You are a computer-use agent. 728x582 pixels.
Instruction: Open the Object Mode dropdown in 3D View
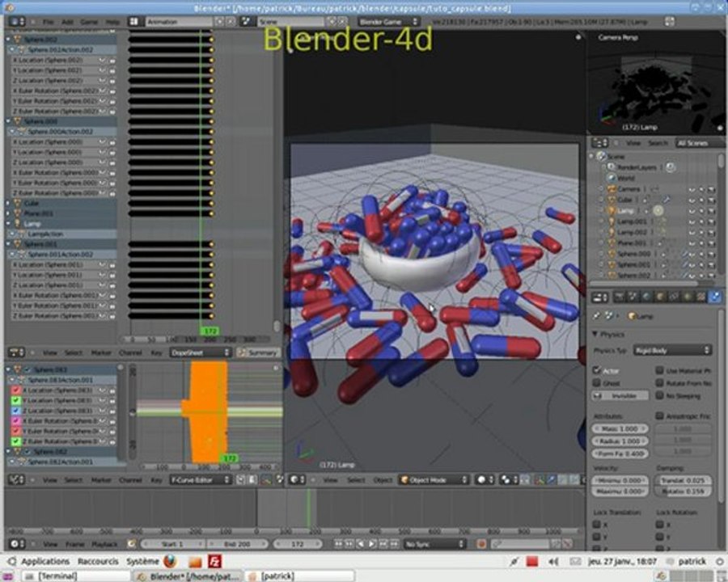tap(434, 479)
